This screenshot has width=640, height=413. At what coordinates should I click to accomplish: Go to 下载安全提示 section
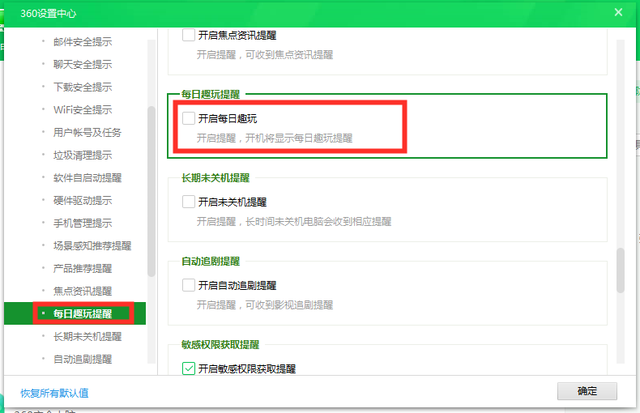coord(82,87)
